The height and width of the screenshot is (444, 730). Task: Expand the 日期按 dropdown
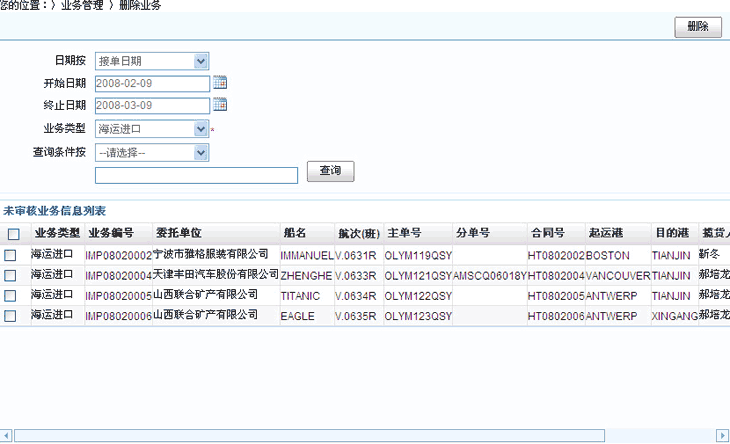[x=201, y=62]
